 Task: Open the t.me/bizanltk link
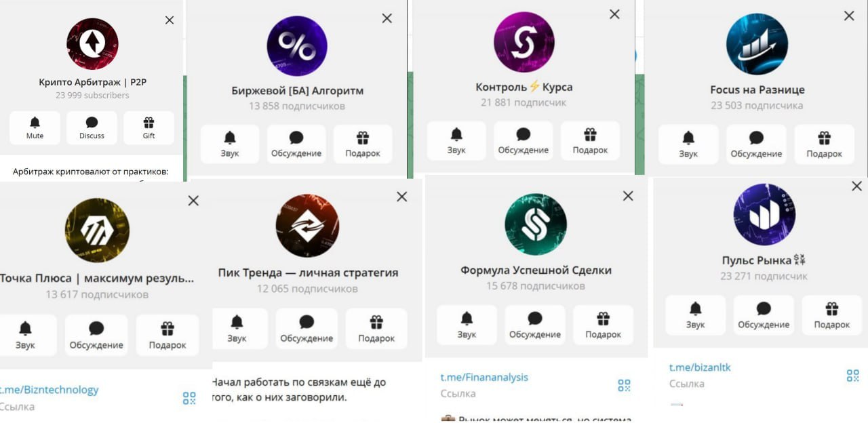700,367
